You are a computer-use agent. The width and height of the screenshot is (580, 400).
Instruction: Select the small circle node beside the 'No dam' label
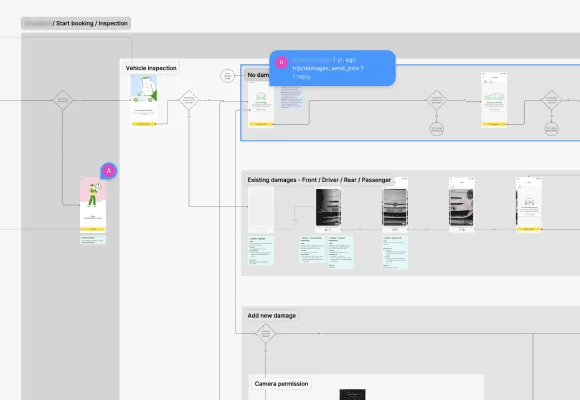(227, 76)
